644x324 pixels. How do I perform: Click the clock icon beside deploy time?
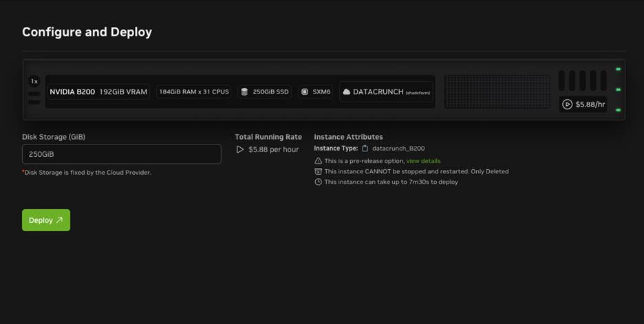click(318, 182)
